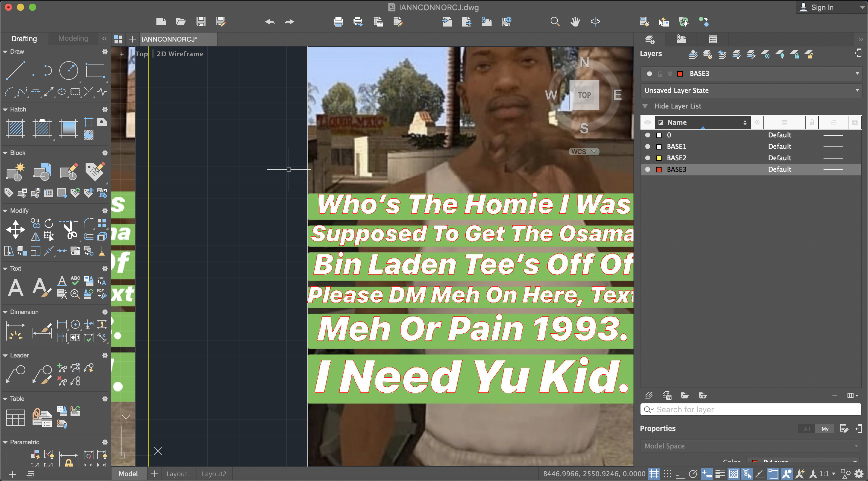Click the 2D Wireframe visual style label

pyautogui.click(x=180, y=54)
